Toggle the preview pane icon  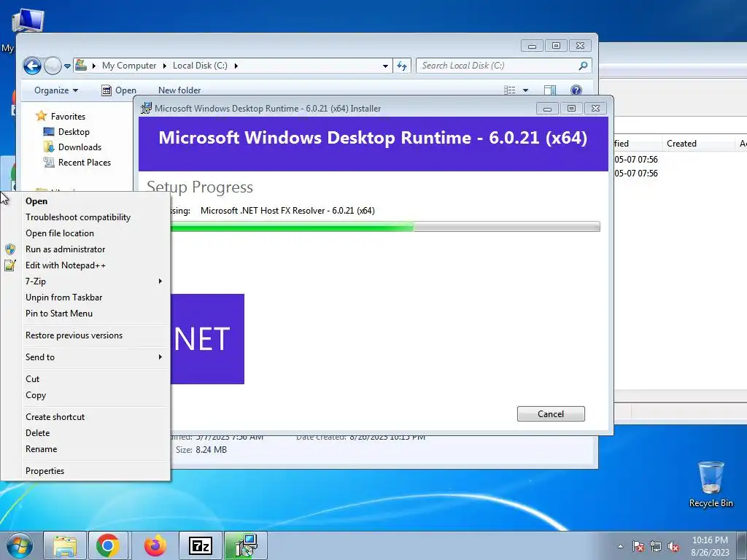click(550, 90)
